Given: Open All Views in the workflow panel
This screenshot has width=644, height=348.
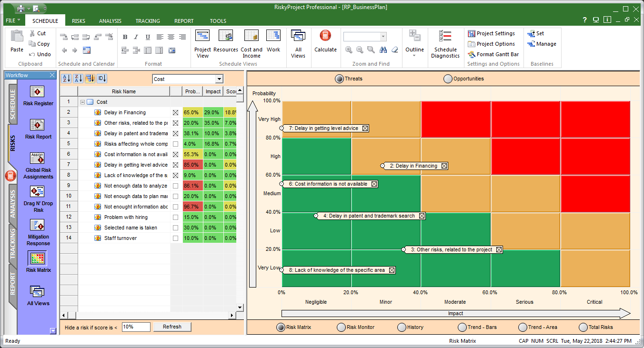Looking at the screenshot, I should tap(37, 292).
